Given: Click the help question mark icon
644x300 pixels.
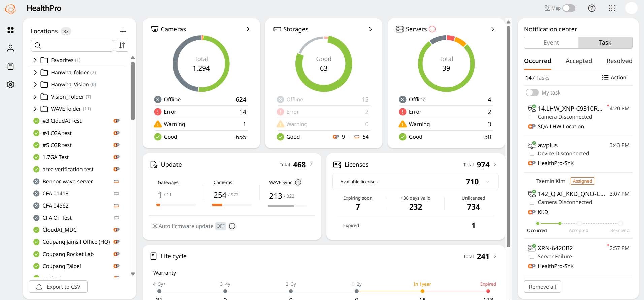Looking at the screenshot, I should (x=592, y=8).
